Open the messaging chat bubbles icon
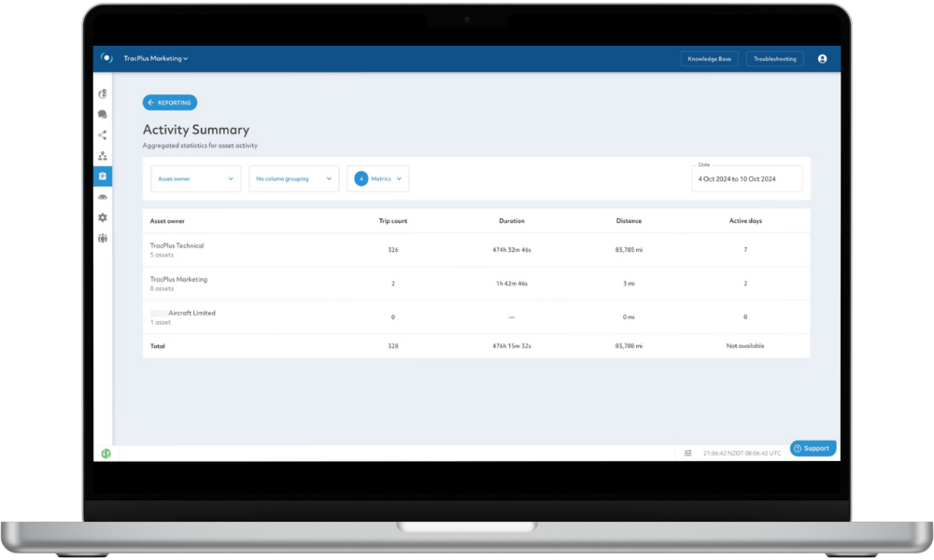 [103, 114]
